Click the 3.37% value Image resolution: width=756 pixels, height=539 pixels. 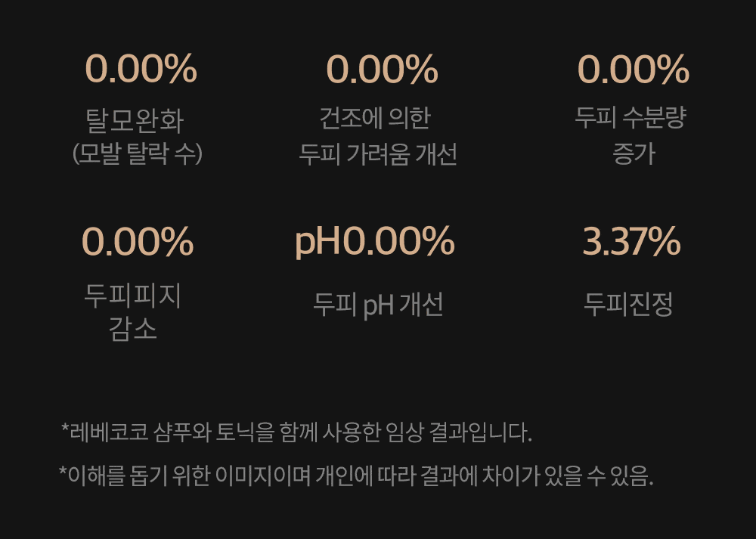pos(631,242)
